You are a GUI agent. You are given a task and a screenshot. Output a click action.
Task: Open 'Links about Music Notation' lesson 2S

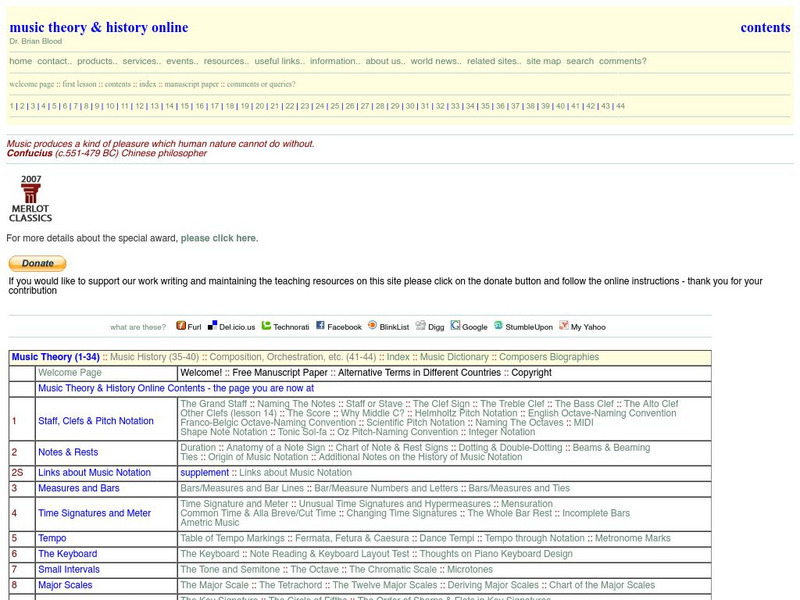(x=94, y=472)
